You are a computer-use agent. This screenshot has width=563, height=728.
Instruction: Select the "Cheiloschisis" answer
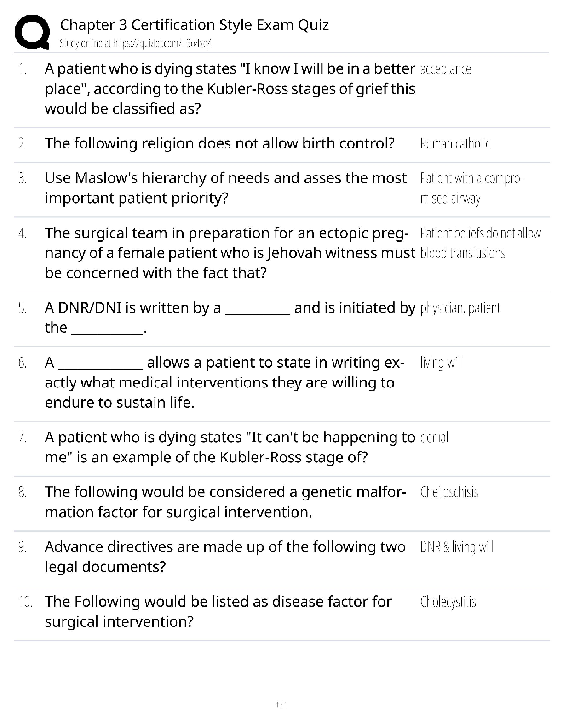pos(449,493)
